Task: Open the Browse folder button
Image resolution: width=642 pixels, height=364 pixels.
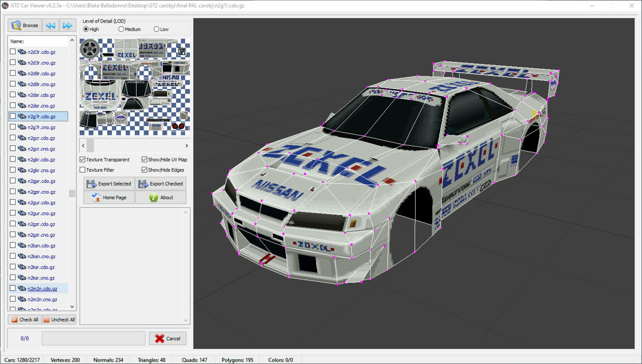Action: (x=24, y=25)
